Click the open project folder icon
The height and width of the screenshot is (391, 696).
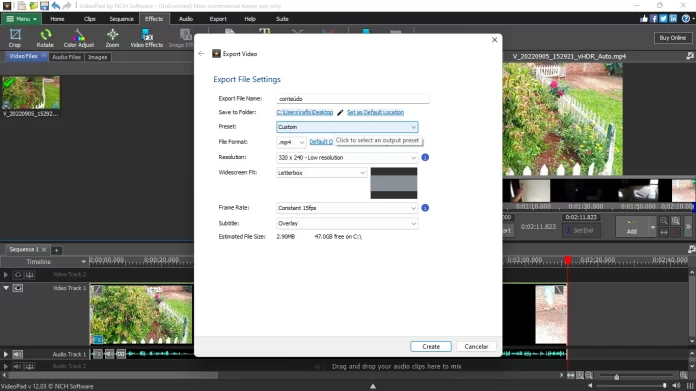[33, 6]
